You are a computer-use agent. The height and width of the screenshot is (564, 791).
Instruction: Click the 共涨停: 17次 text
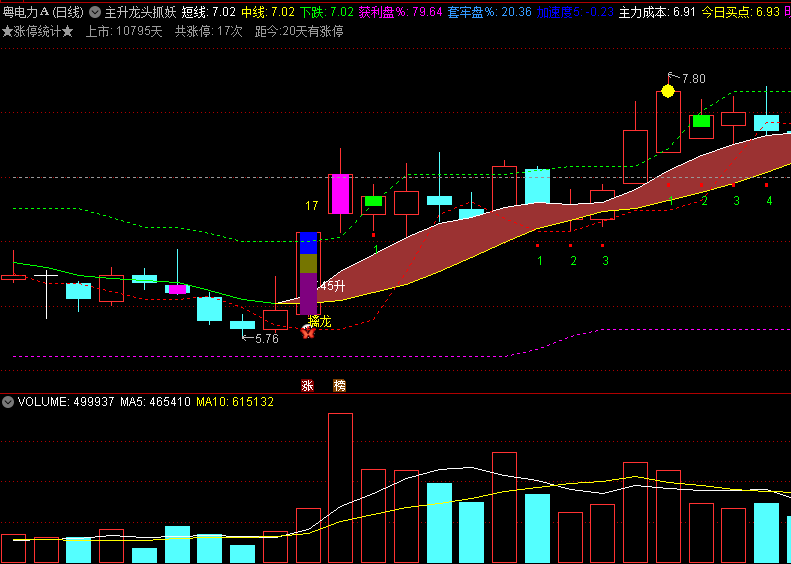point(209,32)
